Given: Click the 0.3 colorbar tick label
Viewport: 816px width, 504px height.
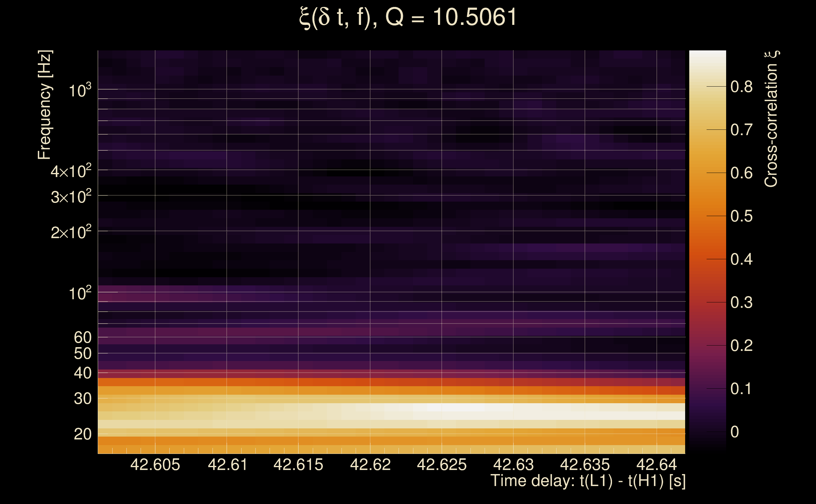Looking at the screenshot, I should 741,302.
